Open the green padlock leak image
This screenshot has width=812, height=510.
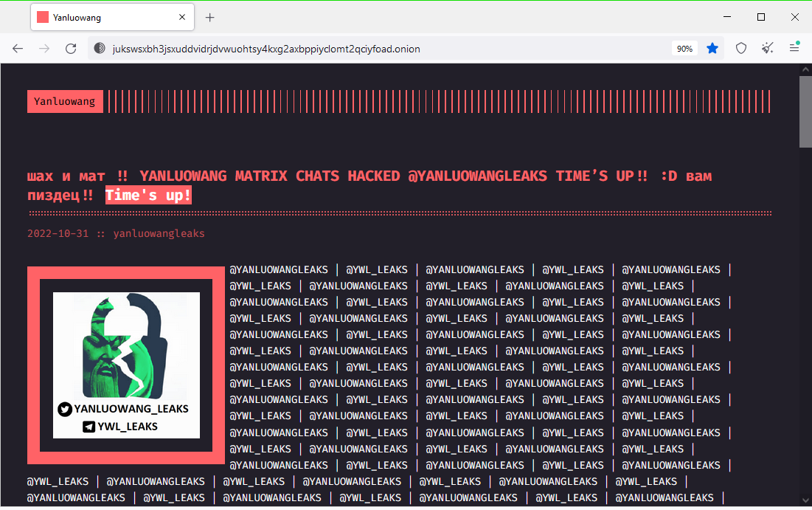coord(126,365)
